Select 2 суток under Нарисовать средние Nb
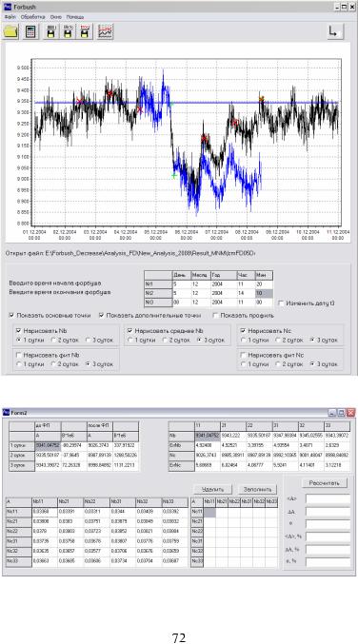Screen dimensions: 358x644 pyautogui.click(x=165, y=340)
